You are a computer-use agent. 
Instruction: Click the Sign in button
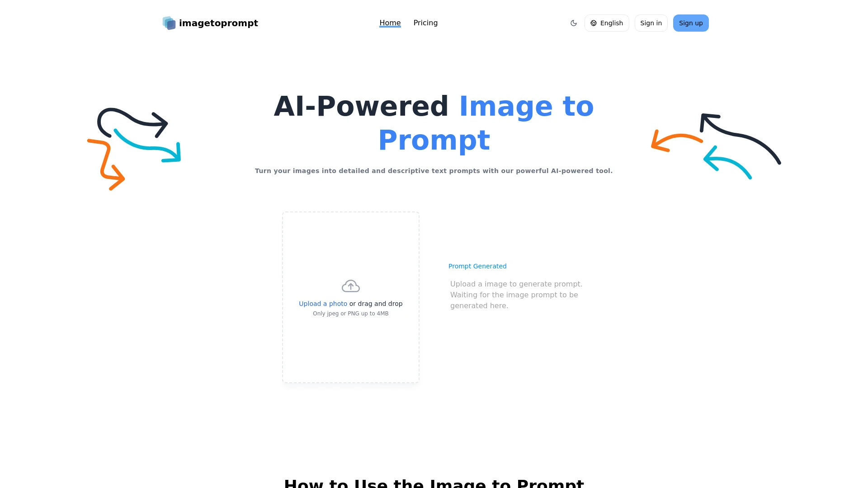(x=651, y=23)
